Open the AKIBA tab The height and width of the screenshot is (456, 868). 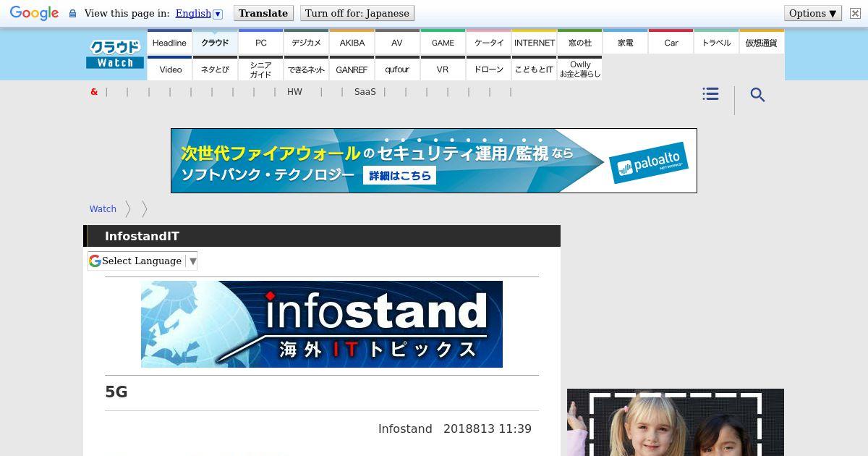[x=352, y=42]
